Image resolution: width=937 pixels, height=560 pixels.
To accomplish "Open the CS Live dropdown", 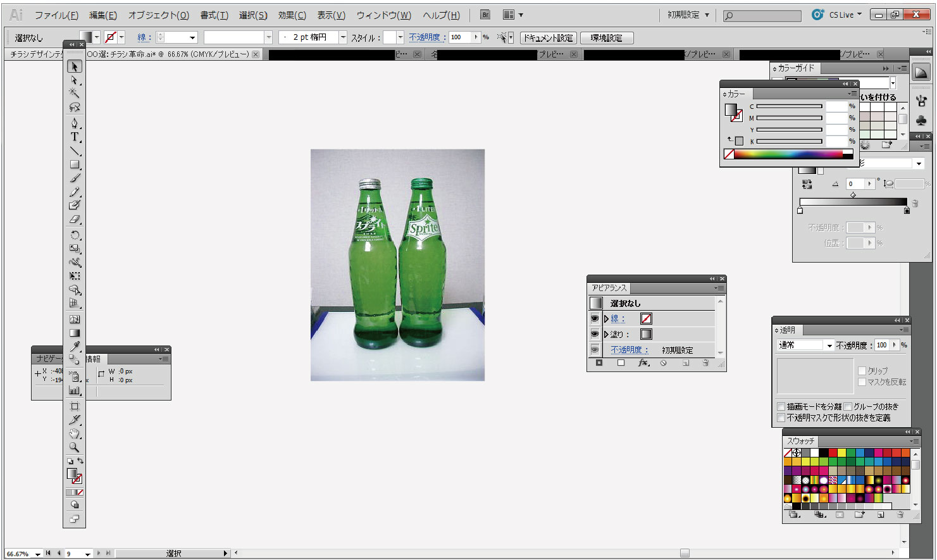I will [x=845, y=15].
